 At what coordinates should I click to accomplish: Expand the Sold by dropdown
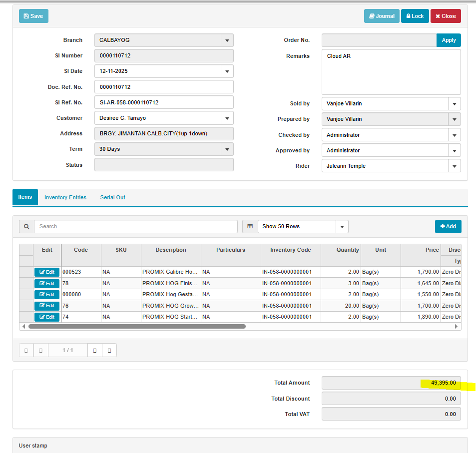click(x=455, y=104)
